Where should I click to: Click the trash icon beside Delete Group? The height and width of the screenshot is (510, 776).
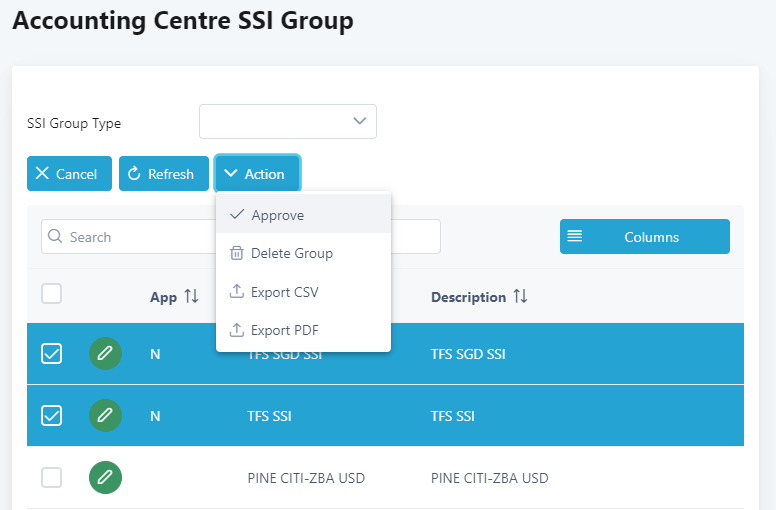tap(237, 253)
